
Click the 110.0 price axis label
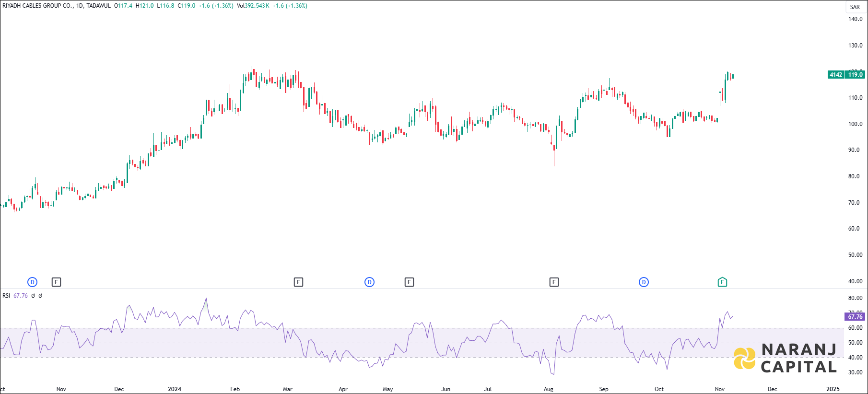856,98
